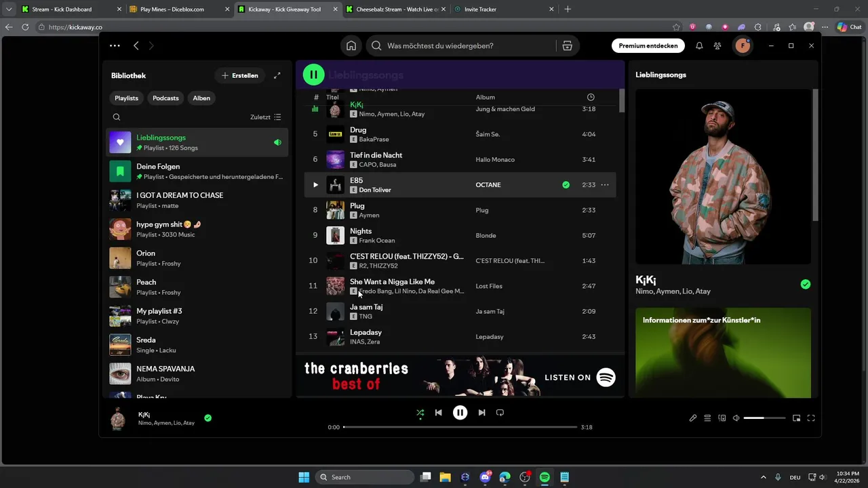868x488 pixels.
Task: Switch to the Invite Tracker browser tab
Action: coord(502,9)
